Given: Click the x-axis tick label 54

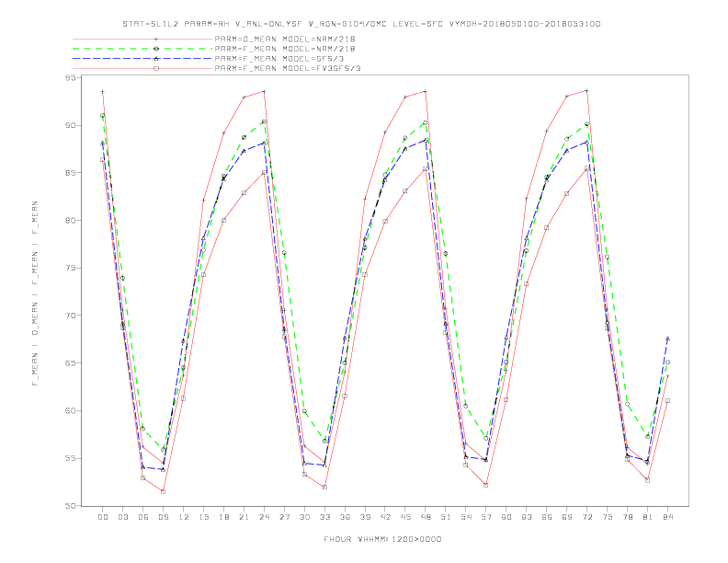Looking at the screenshot, I should pyautogui.click(x=466, y=517).
